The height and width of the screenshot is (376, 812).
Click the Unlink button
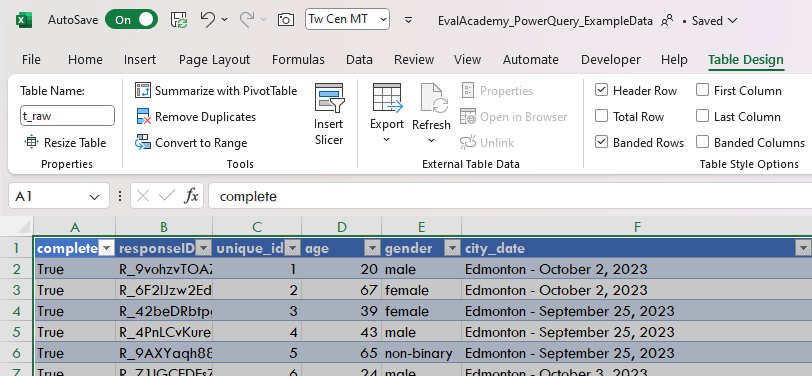tap(487, 142)
